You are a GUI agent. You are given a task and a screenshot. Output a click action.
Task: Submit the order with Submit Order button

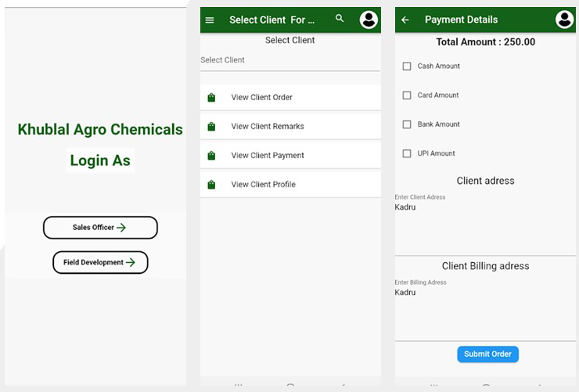pyautogui.click(x=487, y=354)
